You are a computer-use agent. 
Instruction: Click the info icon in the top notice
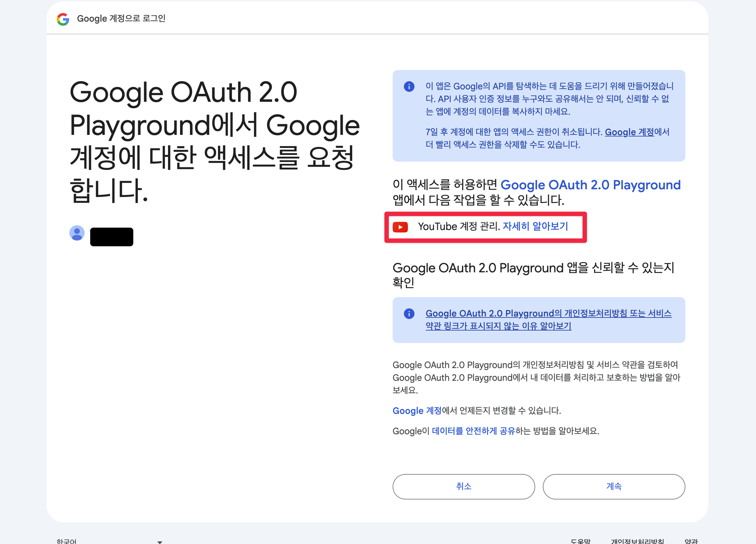pyautogui.click(x=409, y=86)
